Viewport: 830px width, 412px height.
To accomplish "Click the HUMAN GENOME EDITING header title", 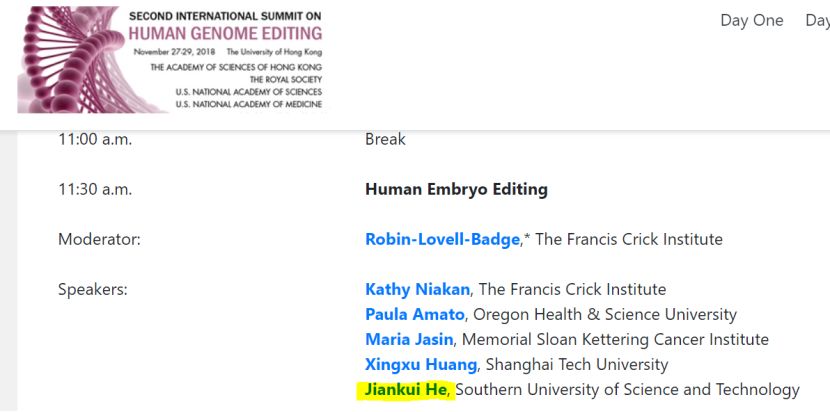I will pyautogui.click(x=225, y=34).
